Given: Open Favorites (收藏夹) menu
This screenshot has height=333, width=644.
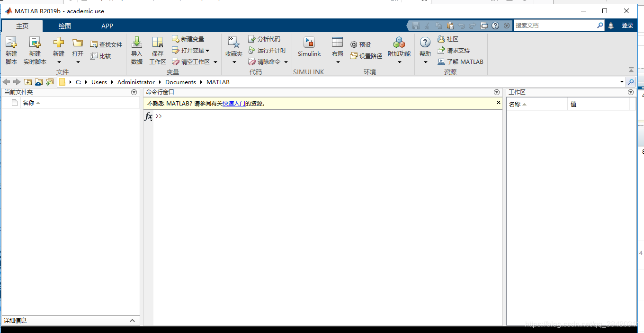Looking at the screenshot, I should pyautogui.click(x=234, y=51).
